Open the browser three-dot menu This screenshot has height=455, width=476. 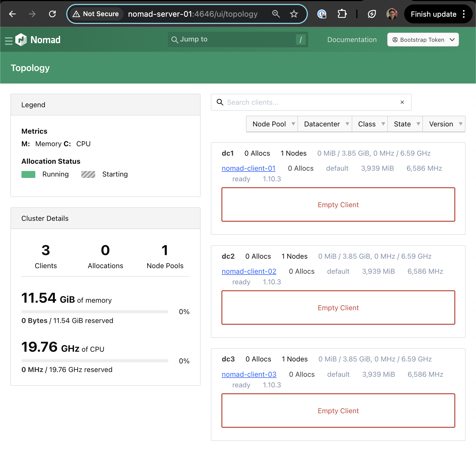pos(463,14)
